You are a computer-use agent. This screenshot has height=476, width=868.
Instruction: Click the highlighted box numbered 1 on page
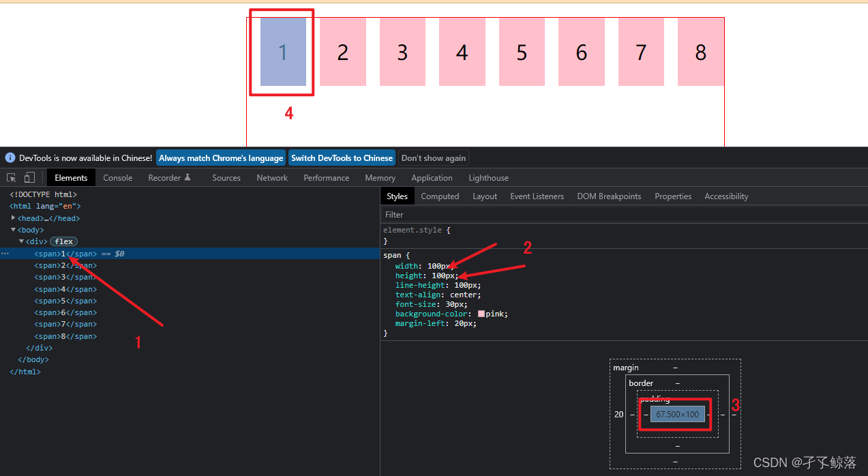click(x=283, y=52)
